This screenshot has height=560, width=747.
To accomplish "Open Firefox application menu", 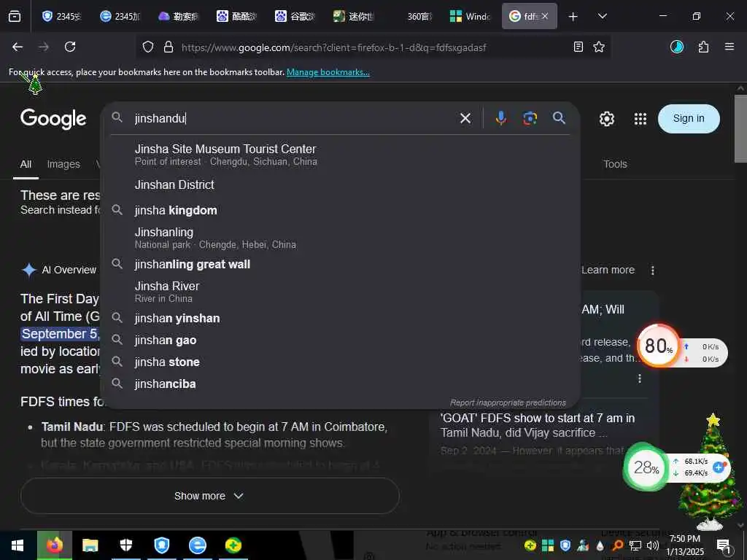I will (x=729, y=47).
